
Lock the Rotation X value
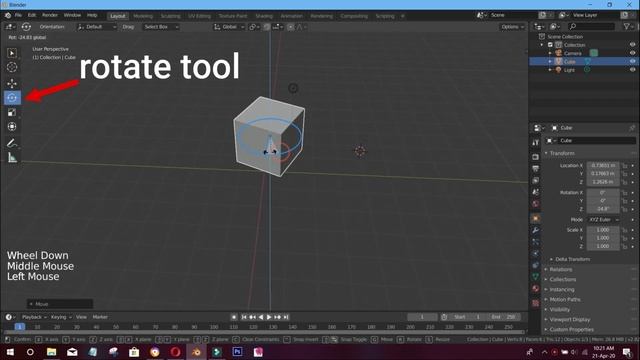(x=624, y=193)
